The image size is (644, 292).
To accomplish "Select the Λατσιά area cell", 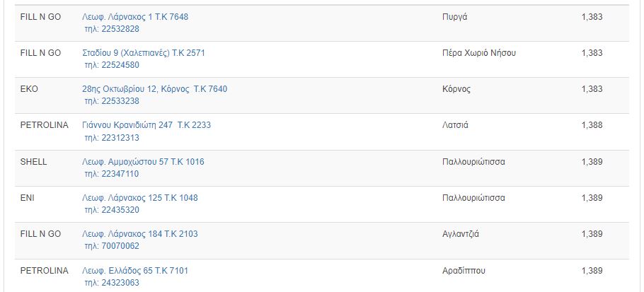I will point(455,125).
